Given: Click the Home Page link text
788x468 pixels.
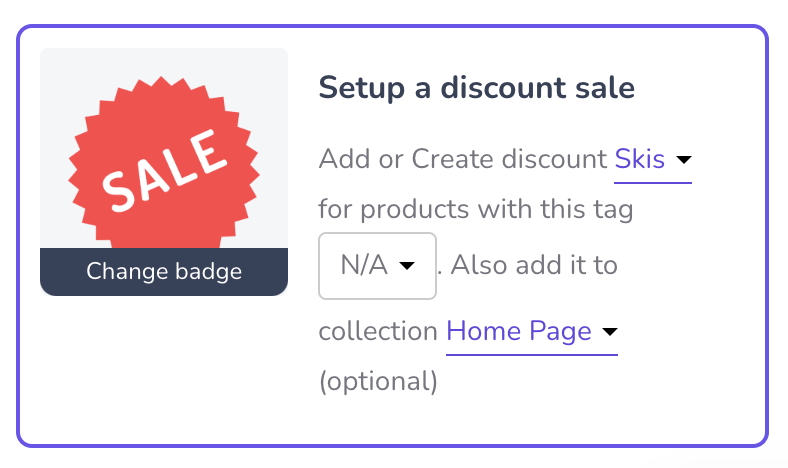Looking at the screenshot, I should 519,331.
